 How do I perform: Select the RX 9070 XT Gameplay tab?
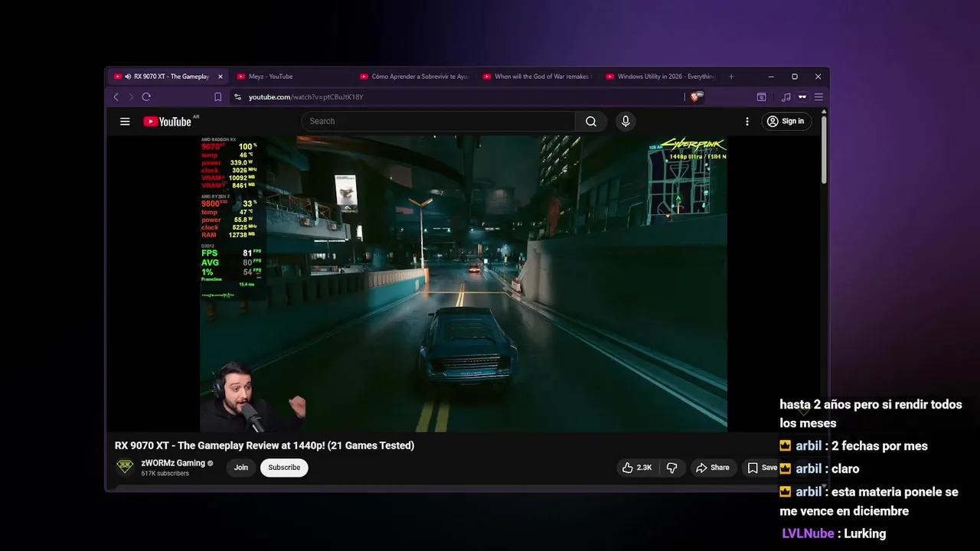pos(168,77)
